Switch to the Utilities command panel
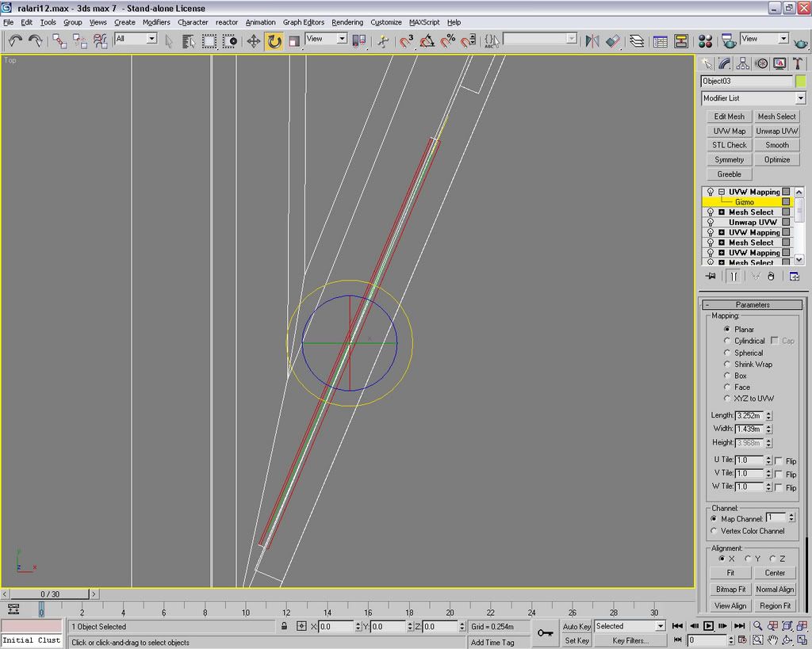The width and height of the screenshot is (812, 649). pyautogui.click(x=798, y=63)
